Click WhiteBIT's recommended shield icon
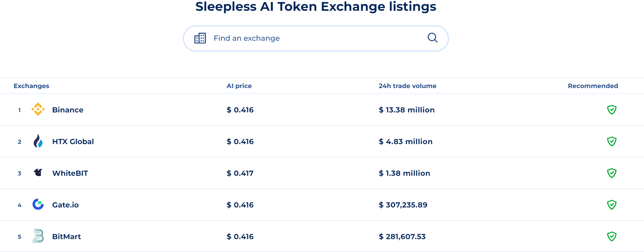644x252 pixels. click(x=611, y=173)
